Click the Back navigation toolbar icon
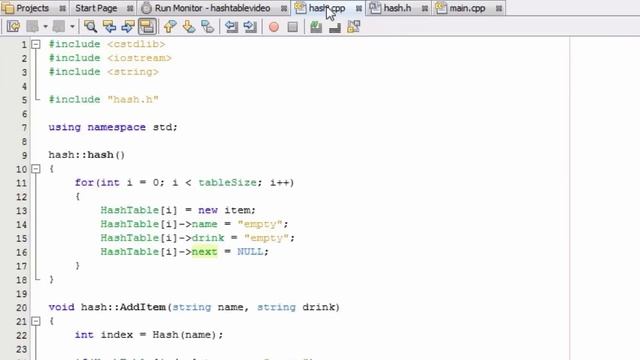The height and width of the screenshot is (360, 640). coord(33,27)
